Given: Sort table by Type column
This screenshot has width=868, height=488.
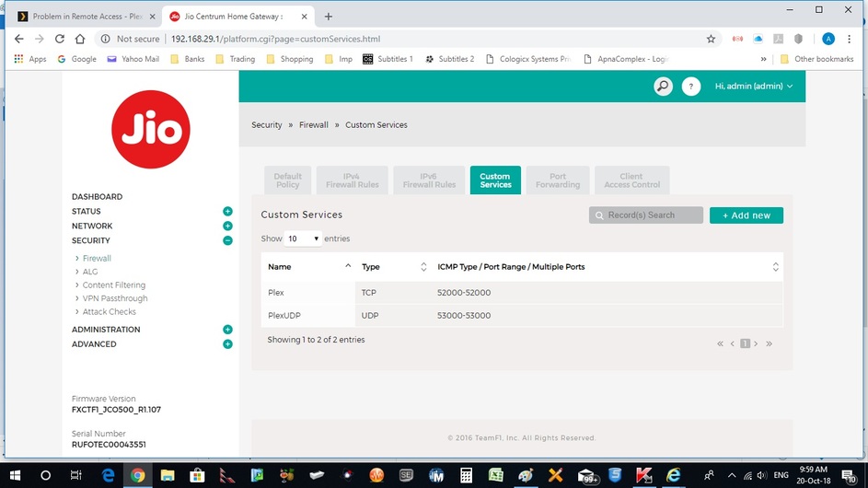Looking at the screenshot, I should [394, 267].
